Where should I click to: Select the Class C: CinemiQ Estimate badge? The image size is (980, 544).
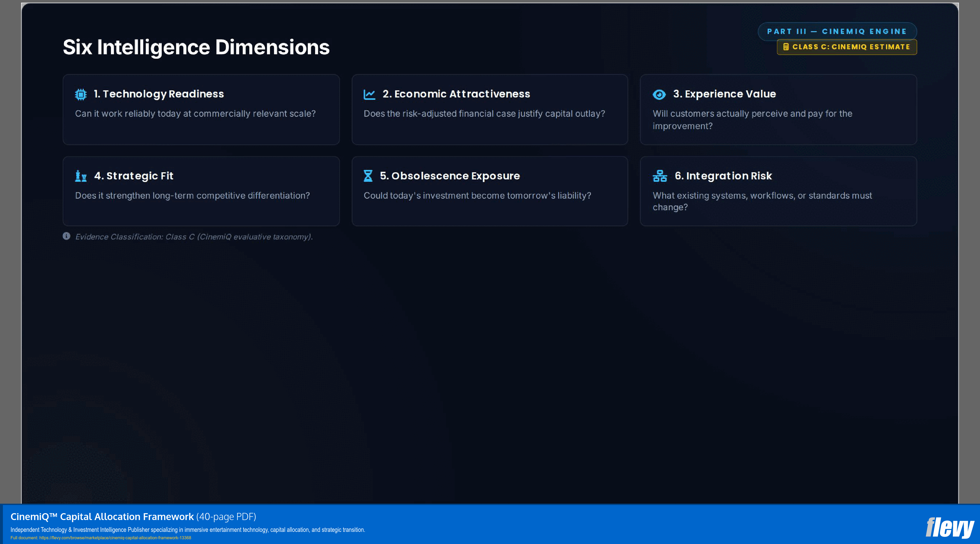click(847, 47)
